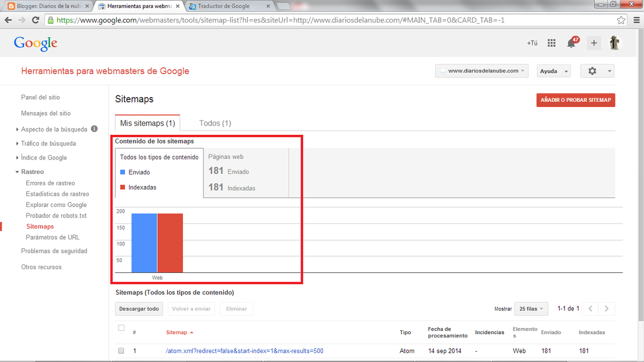Image resolution: width=644 pixels, height=362 pixels.
Task: Check the select-all sitemaps header checkbox
Action: (121, 328)
